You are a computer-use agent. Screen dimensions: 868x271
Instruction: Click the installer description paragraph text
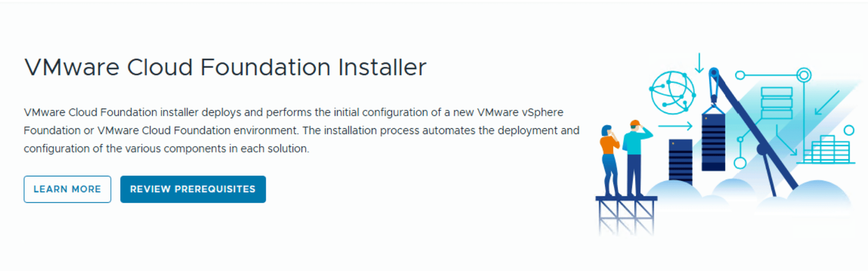(301, 130)
